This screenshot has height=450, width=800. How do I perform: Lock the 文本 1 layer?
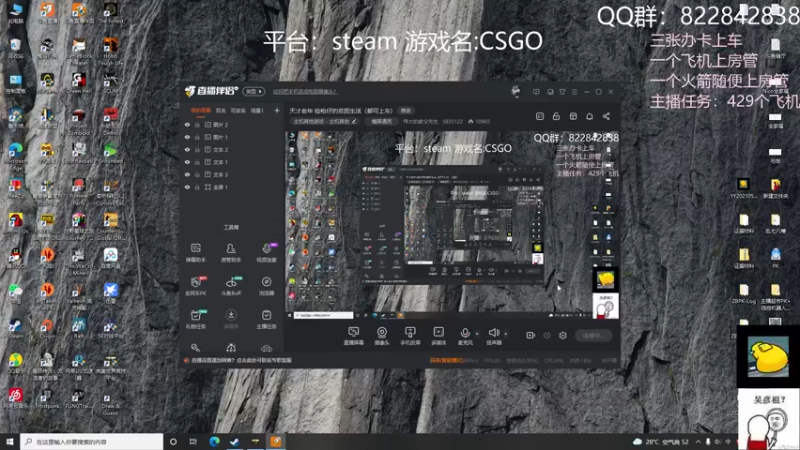pyautogui.click(x=197, y=162)
